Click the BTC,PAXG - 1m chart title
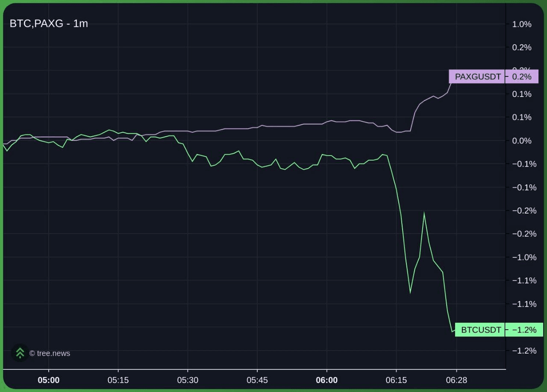 click(x=49, y=23)
